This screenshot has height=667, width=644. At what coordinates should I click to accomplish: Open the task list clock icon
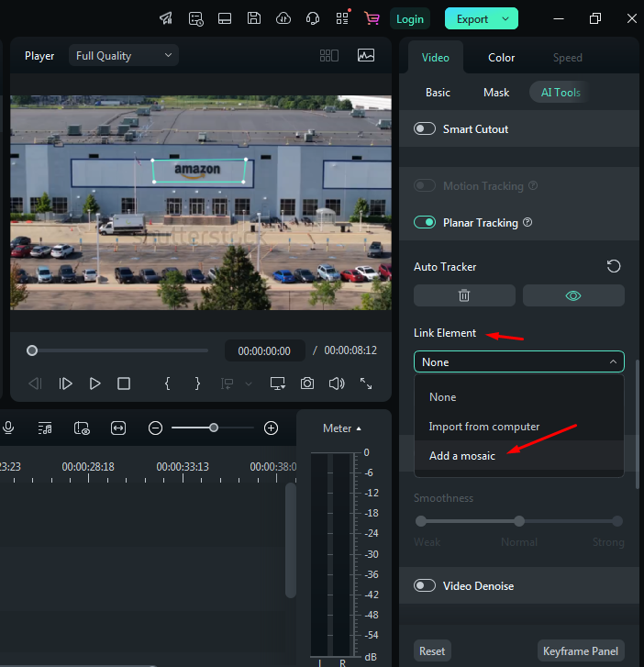click(195, 18)
